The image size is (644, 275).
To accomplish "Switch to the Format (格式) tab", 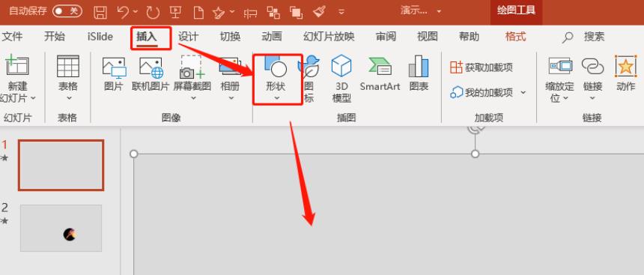I will point(515,37).
